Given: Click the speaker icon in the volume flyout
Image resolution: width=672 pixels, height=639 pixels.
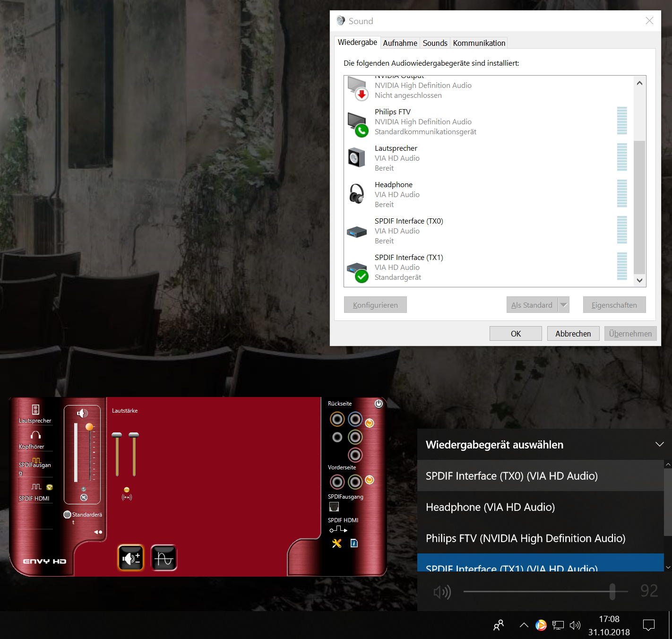Looking at the screenshot, I should (x=442, y=592).
